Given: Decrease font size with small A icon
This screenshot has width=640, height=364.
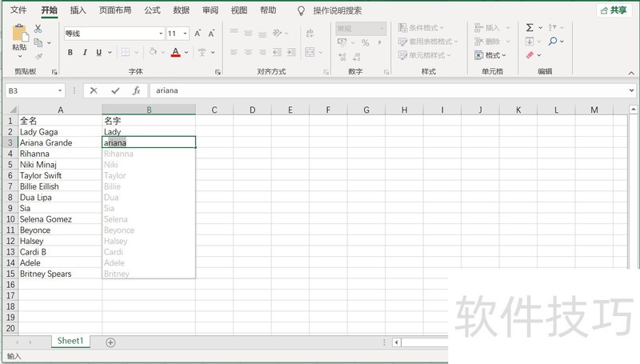Looking at the screenshot, I should coord(211,34).
